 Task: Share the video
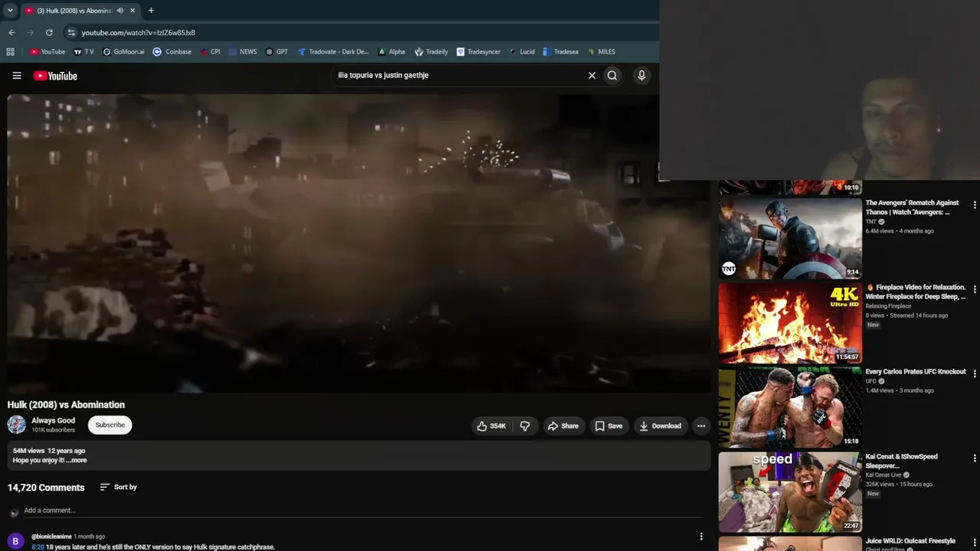(563, 426)
